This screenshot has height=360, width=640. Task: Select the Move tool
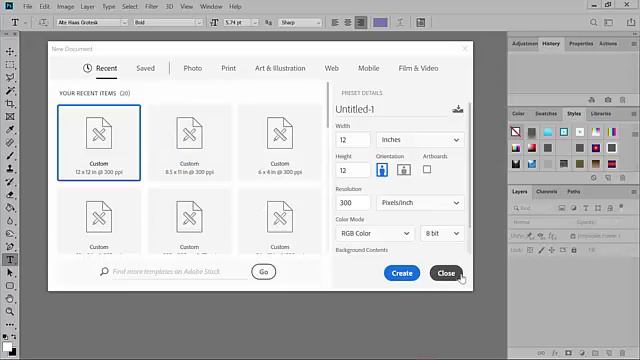10,51
